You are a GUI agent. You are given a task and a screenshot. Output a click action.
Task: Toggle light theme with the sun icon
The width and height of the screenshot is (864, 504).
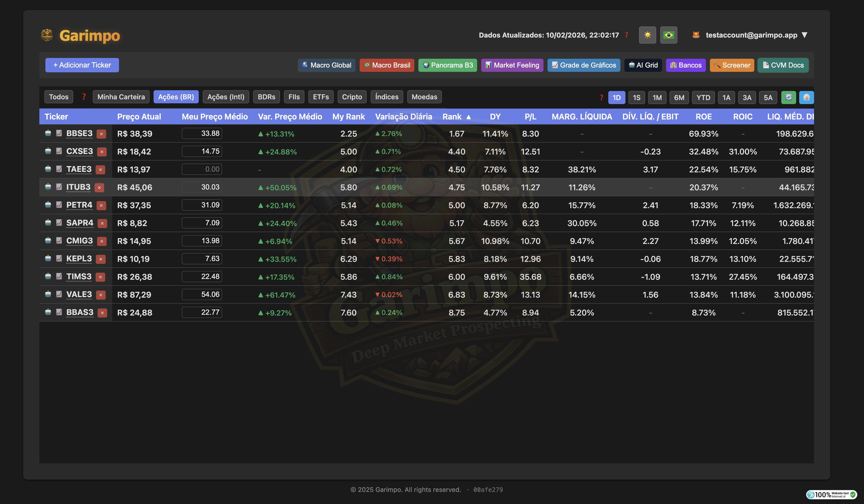(x=647, y=35)
